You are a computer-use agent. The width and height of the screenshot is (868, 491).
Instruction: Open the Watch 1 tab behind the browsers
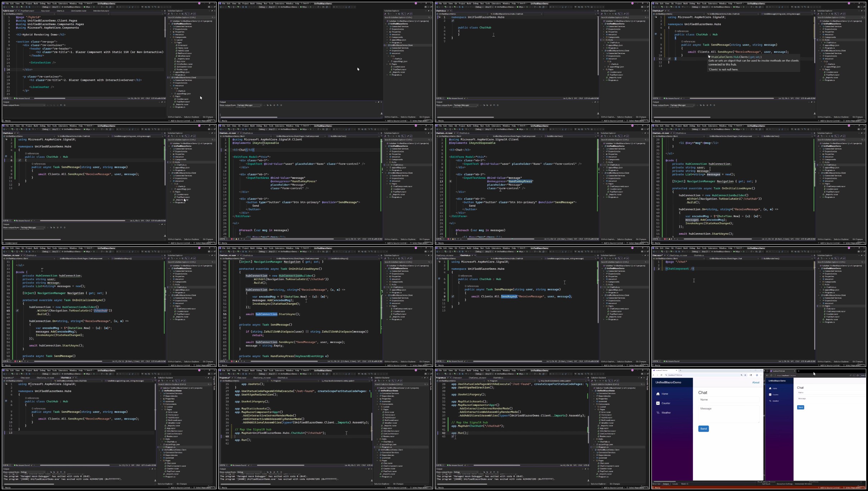[x=685, y=484]
